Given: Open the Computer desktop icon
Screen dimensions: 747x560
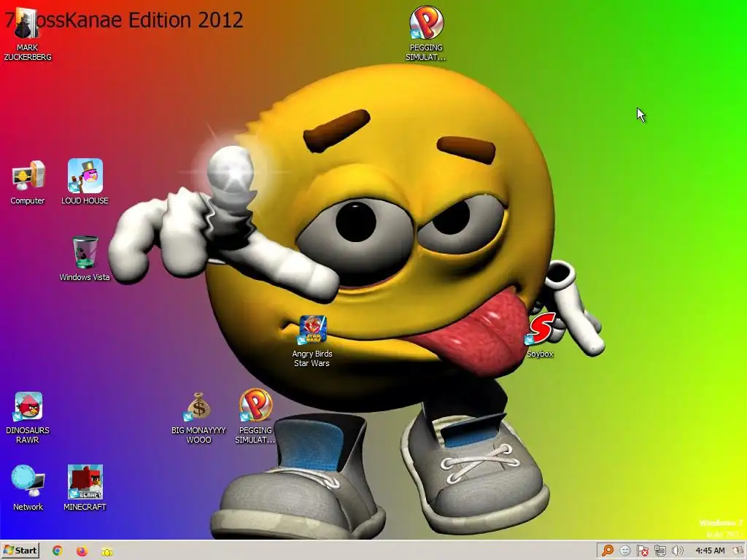Looking at the screenshot, I should click(28, 183).
